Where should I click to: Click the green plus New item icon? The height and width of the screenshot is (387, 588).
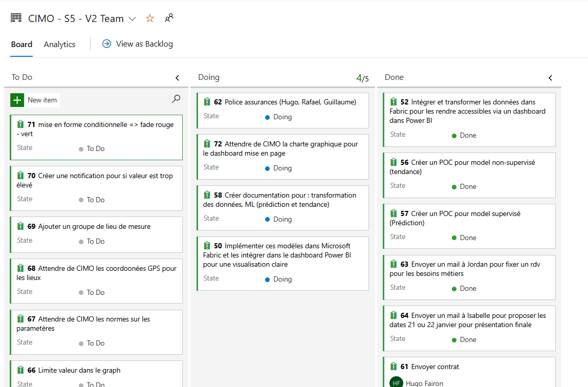click(17, 100)
